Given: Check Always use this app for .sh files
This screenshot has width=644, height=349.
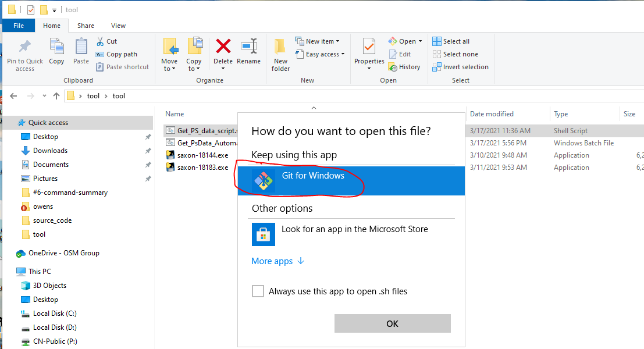Looking at the screenshot, I should click(258, 291).
